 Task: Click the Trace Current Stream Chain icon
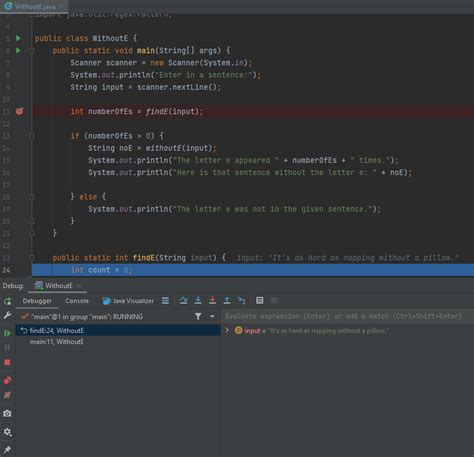274,301
